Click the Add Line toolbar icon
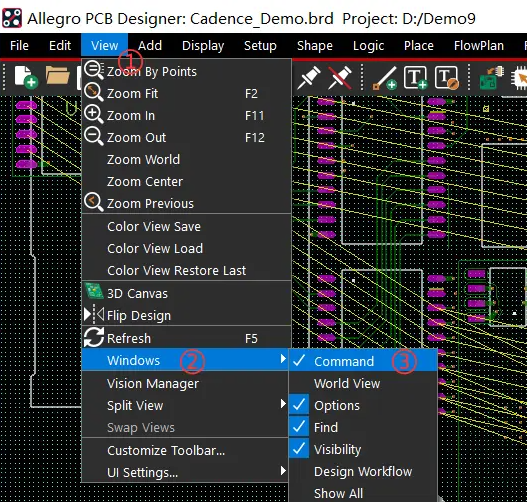527x502 pixels. [384, 78]
